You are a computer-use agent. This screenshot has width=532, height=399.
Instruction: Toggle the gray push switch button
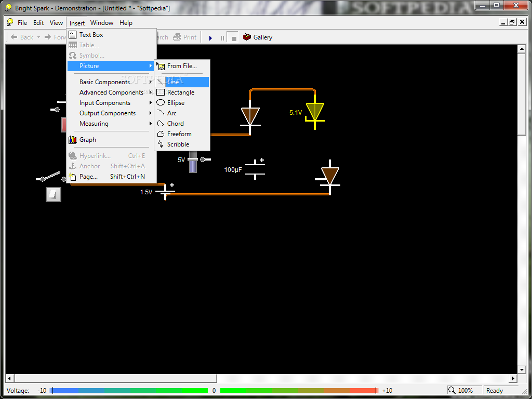(x=54, y=194)
